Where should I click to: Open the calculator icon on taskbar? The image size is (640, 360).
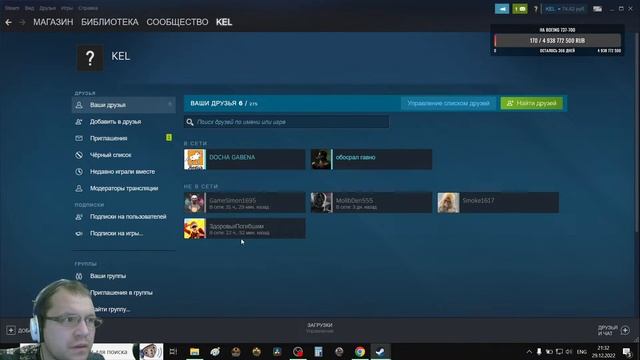[318, 352]
